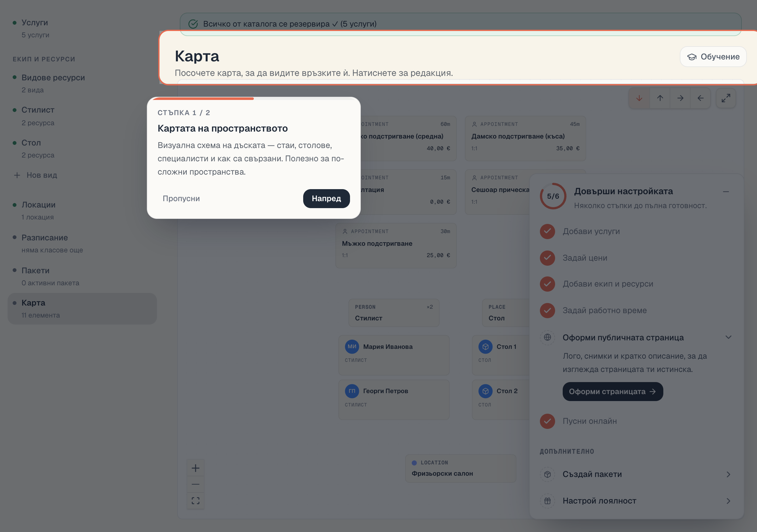Click the globe icon beside Оформи публичната страница
757x532 pixels.
click(547, 337)
